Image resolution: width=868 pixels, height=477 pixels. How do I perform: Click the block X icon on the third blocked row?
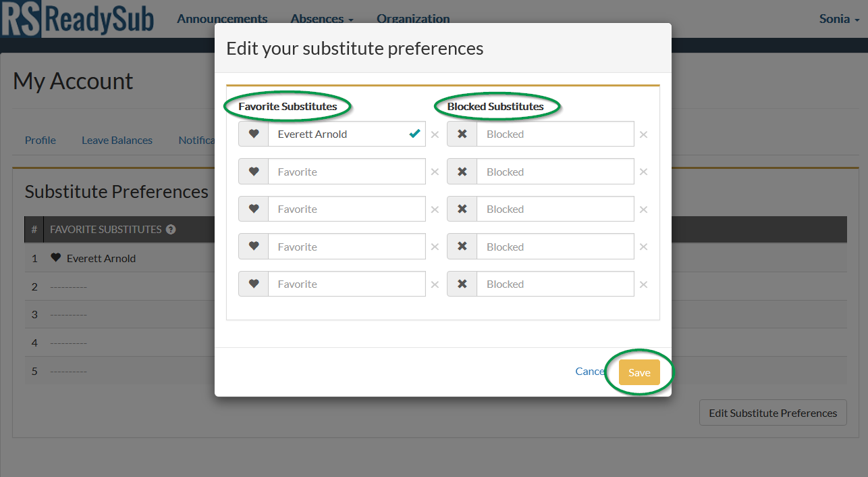[x=462, y=209]
